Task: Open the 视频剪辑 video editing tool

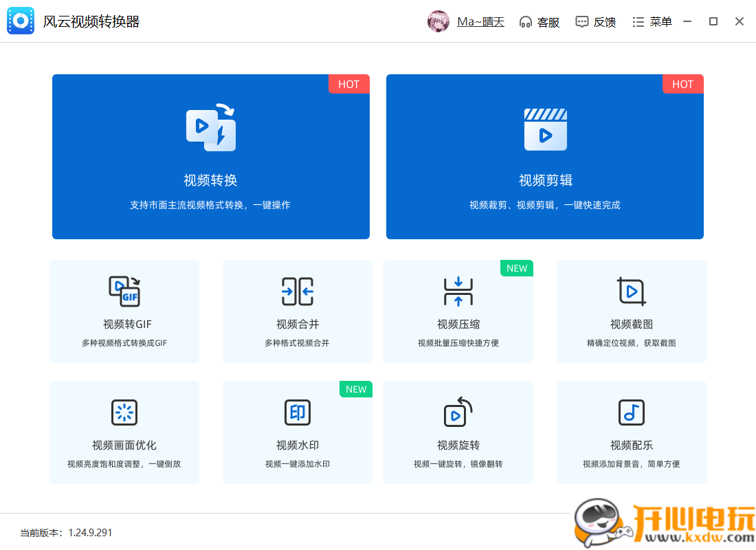Action: [x=544, y=156]
